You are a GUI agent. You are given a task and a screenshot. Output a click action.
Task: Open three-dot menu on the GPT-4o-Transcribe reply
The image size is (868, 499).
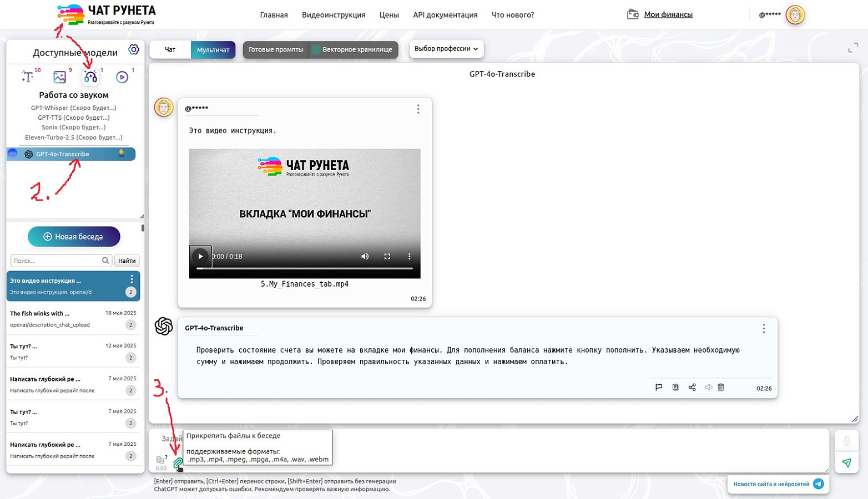pyautogui.click(x=764, y=329)
